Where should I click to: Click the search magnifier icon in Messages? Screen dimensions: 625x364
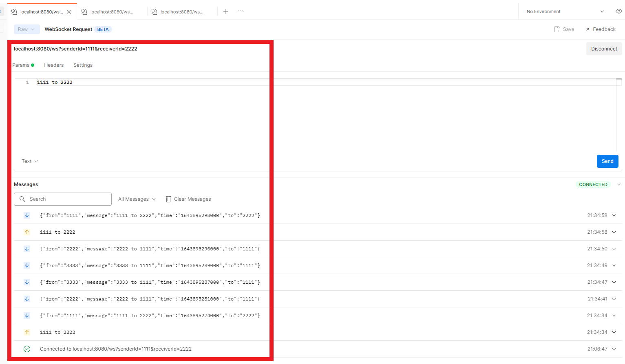(22, 199)
